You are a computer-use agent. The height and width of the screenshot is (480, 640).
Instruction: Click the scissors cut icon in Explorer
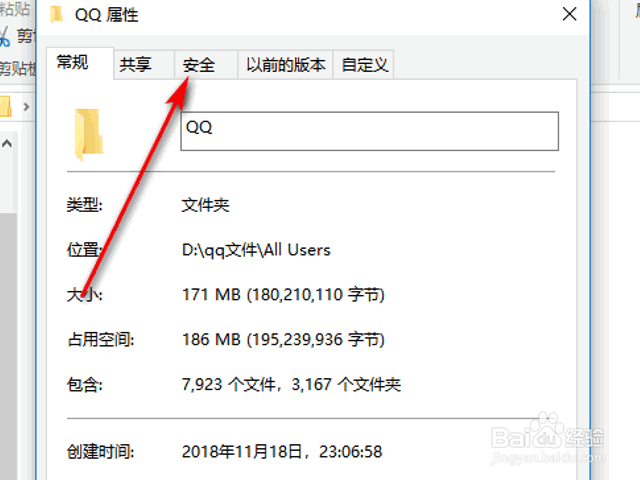[x=4, y=37]
